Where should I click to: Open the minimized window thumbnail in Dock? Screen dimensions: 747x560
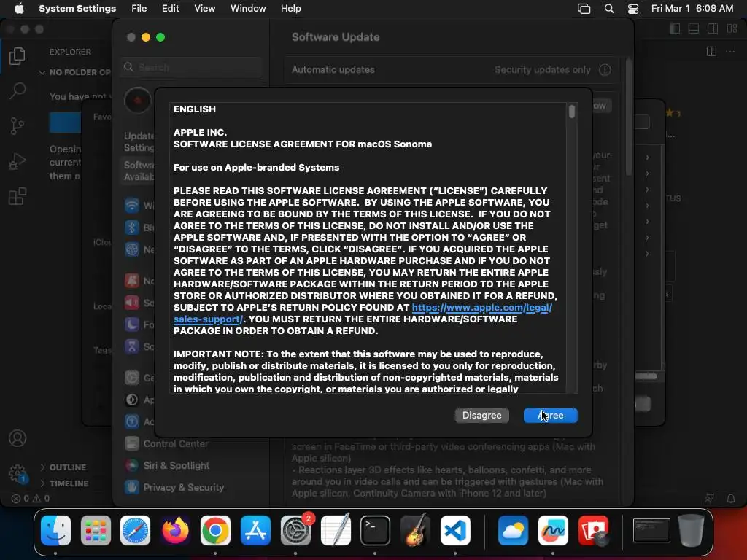coord(651,531)
